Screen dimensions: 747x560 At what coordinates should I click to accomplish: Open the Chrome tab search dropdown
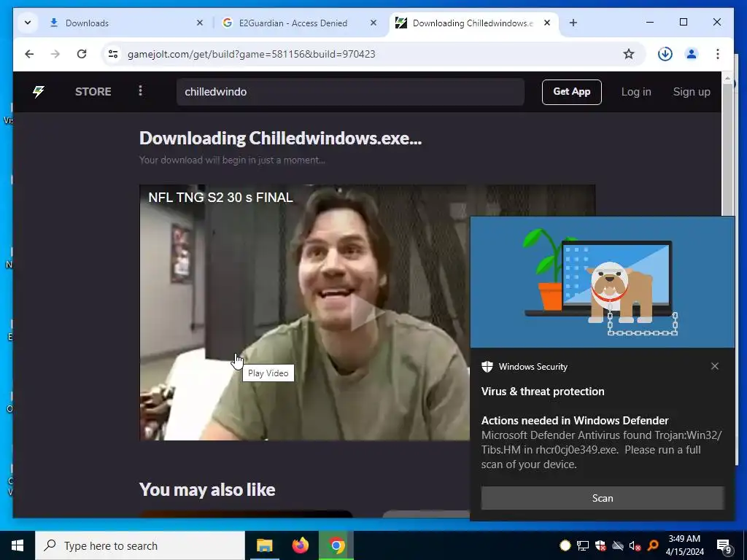[x=28, y=23]
